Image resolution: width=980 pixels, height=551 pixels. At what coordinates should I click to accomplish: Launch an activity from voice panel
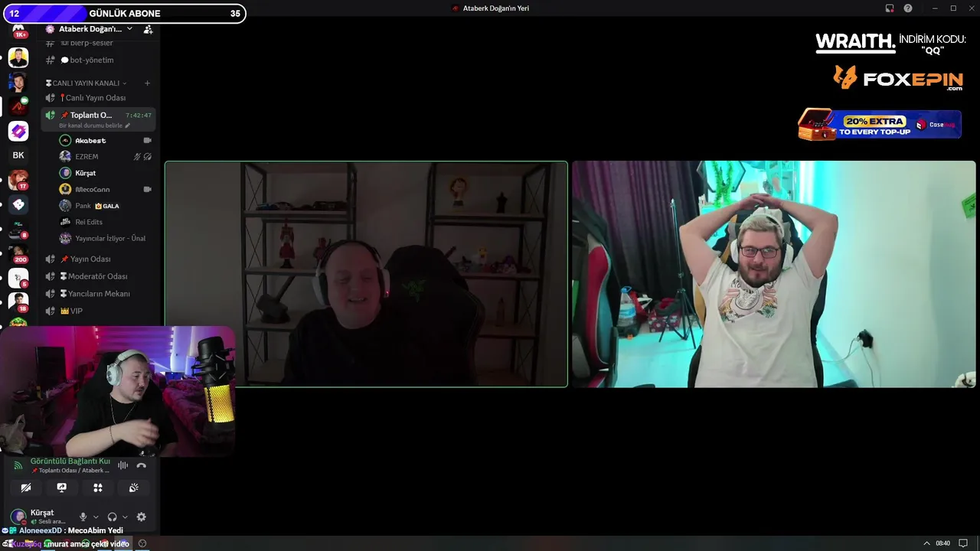click(x=98, y=487)
